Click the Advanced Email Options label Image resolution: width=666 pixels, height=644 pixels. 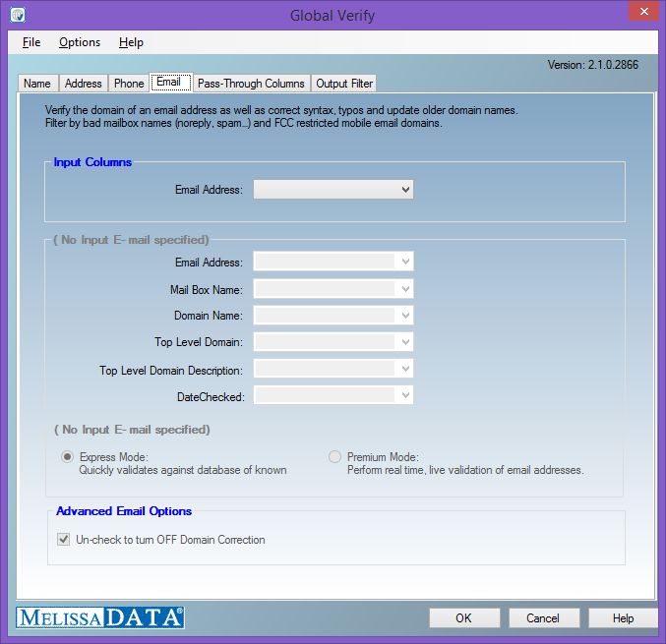(124, 511)
